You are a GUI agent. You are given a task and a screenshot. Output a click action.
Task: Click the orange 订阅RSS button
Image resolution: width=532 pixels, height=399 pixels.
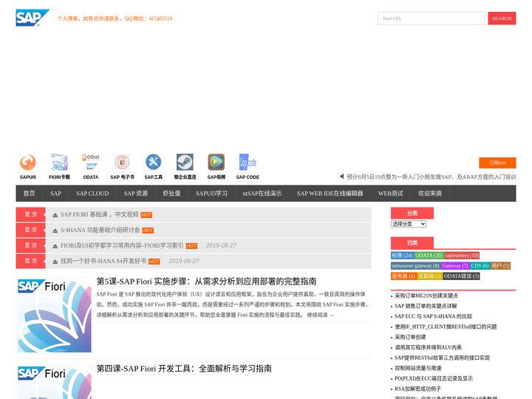pyautogui.click(x=497, y=163)
